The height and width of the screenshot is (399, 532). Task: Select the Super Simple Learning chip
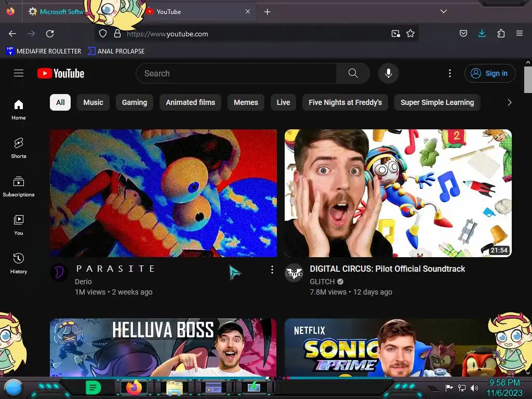coord(437,102)
